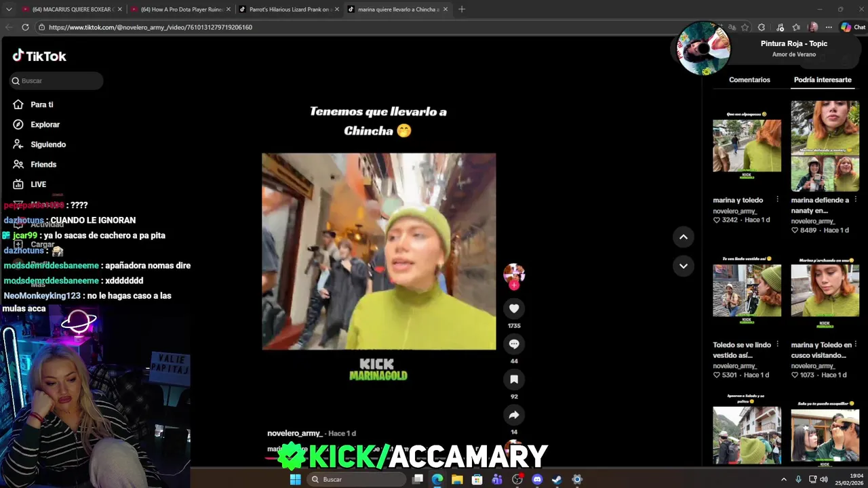
Task: Go to next video down arrow
Action: tap(684, 266)
